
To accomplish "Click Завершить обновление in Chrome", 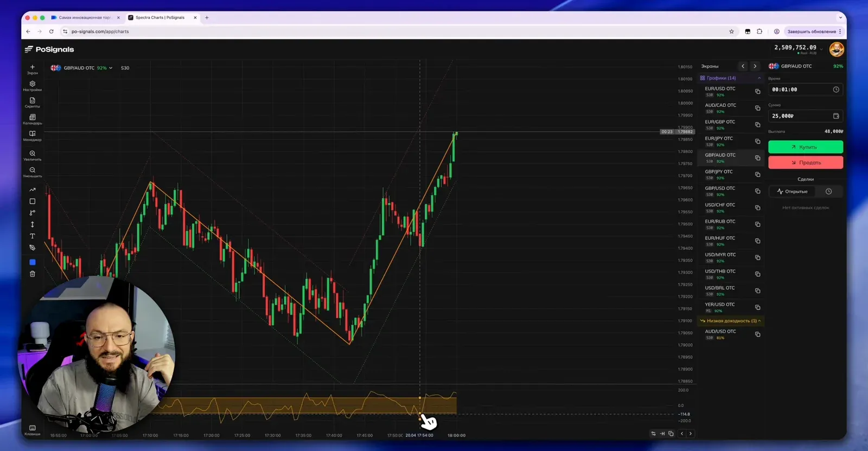I will tap(814, 31).
